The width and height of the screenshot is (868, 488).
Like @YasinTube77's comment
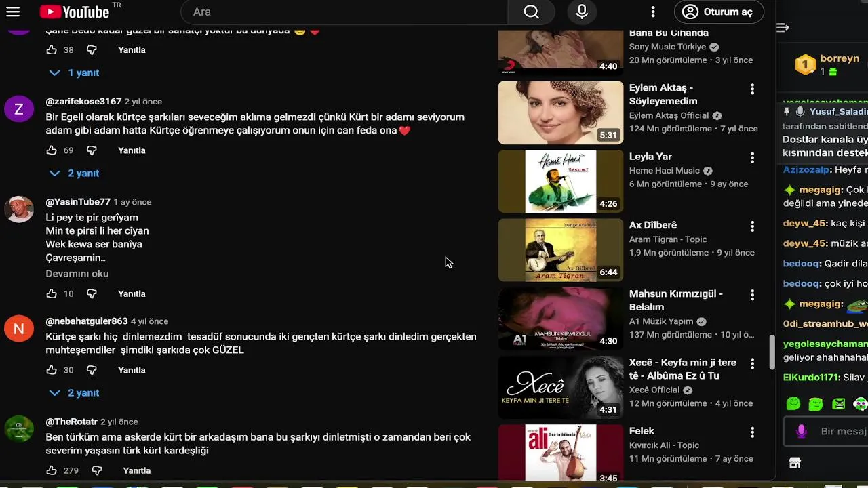(52, 293)
